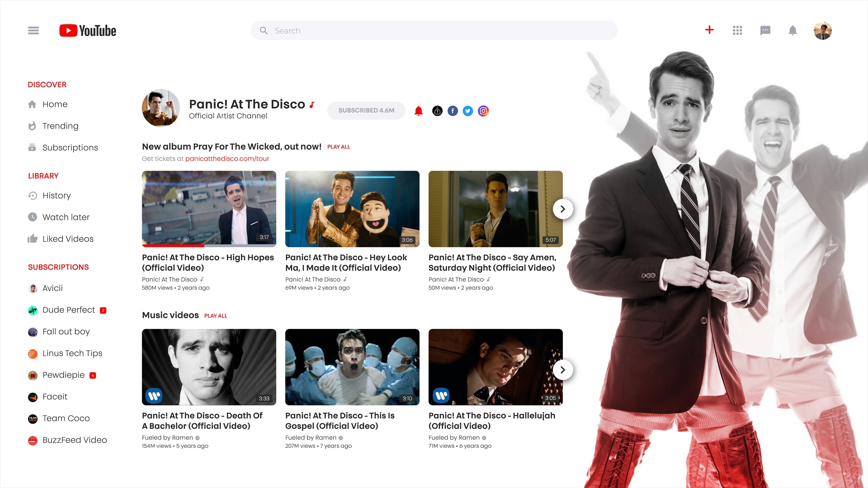The image size is (868, 488).
Task: Open the user profile avatar
Action: click(x=823, y=31)
